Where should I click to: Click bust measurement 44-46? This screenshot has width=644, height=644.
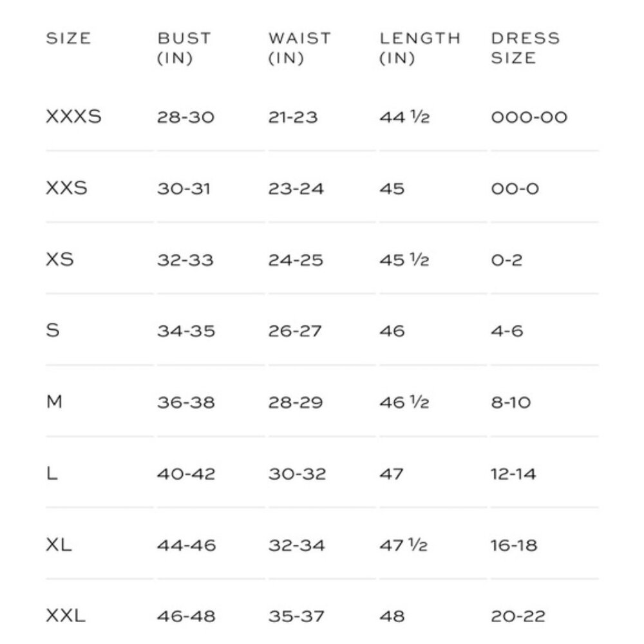[186, 545]
